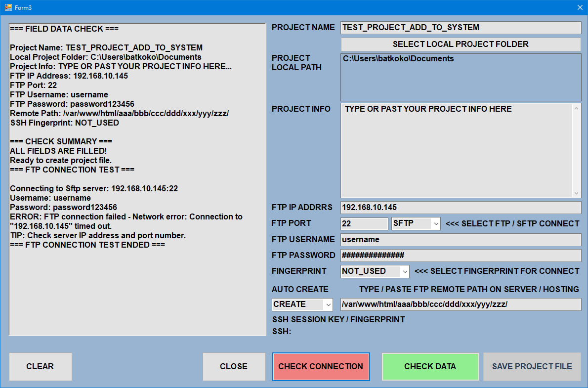Image resolution: width=588 pixels, height=388 pixels.
Task: Click the FTP PASSWORD field
Action: (461, 256)
